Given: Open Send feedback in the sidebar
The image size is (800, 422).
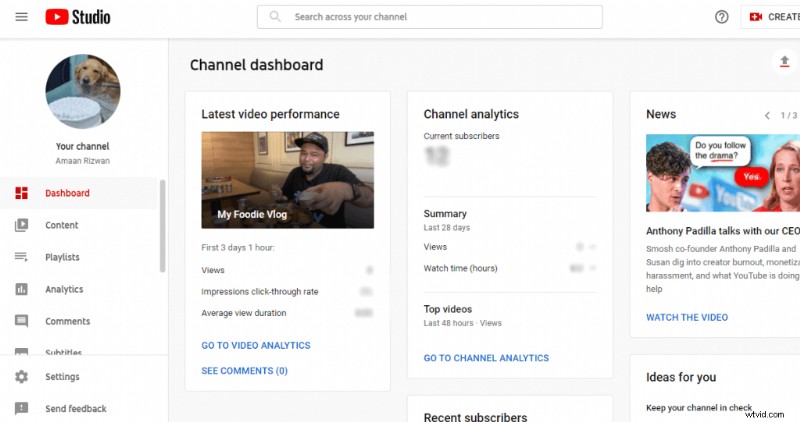Looking at the screenshot, I should click(79, 408).
